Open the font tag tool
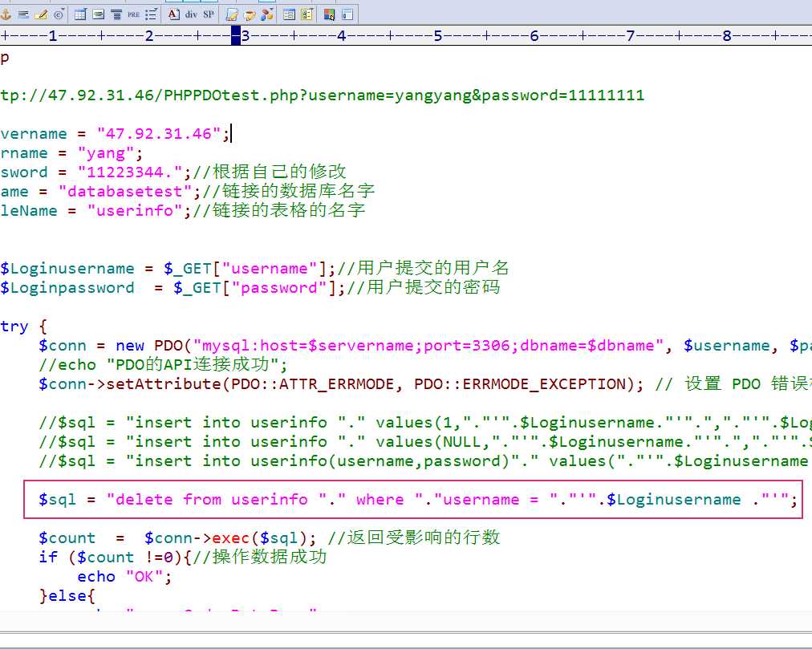Screen dimensions: 812x649 coord(174,14)
